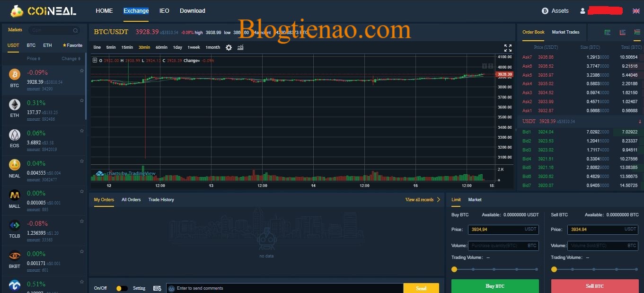Viewport: 644px width, 293px height.
Task: Toggle the chat On/Off switch
Action: pyautogui.click(x=122, y=288)
